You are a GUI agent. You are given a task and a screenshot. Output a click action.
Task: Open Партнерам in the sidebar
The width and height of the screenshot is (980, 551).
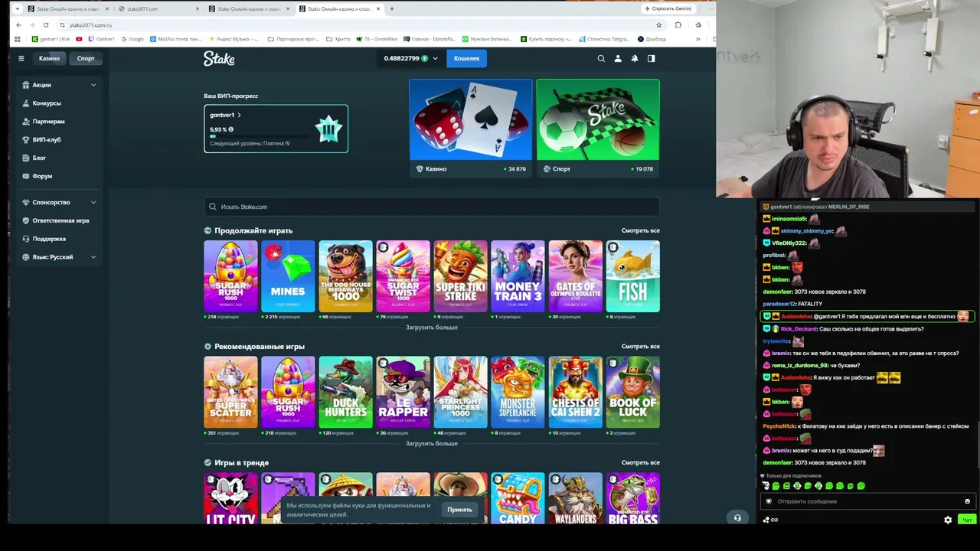click(x=48, y=122)
